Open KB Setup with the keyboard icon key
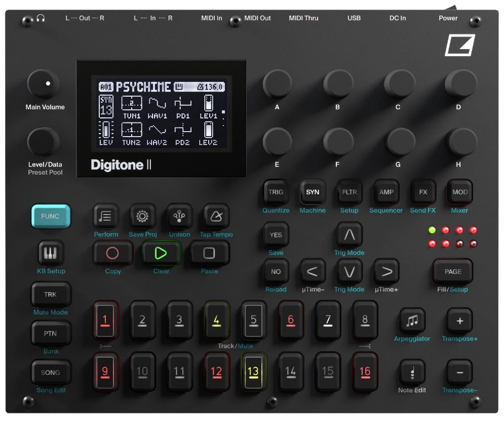 (x=51, y=253)
